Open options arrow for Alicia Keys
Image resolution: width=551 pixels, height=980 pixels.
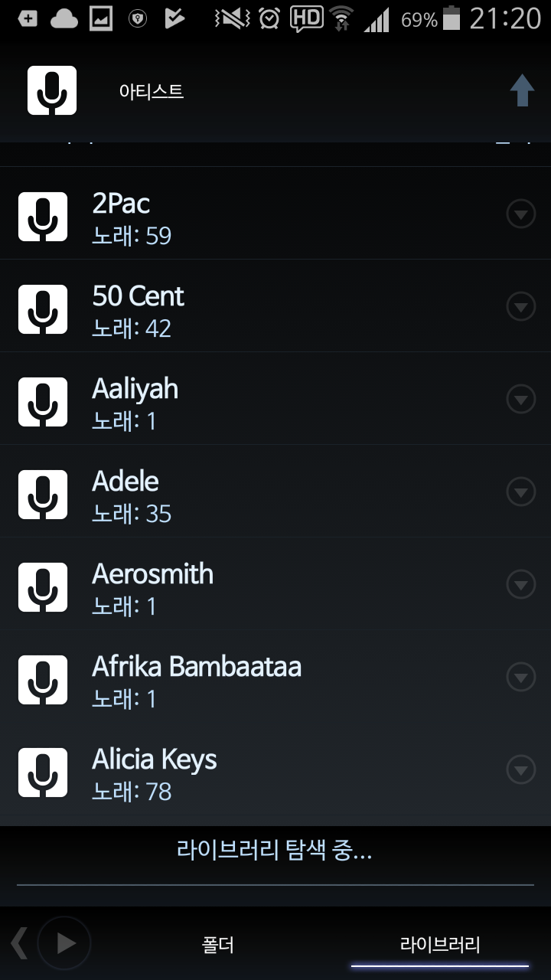pyautogui.click(x=521, y=770)
